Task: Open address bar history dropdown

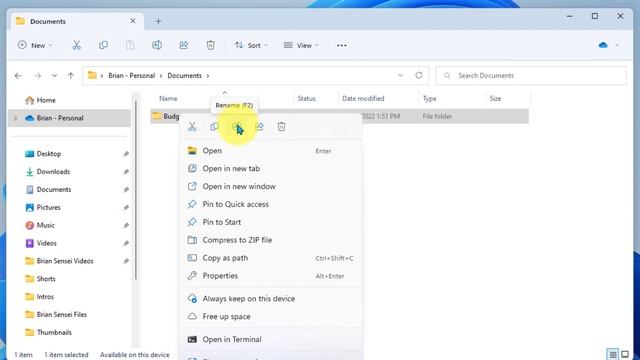Action: tap(400, 76)
